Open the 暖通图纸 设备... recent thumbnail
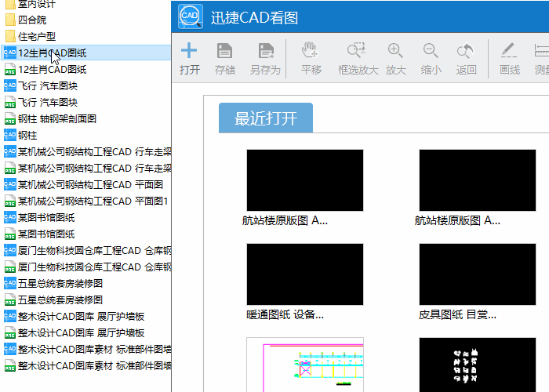Image resolution: width=549 pixels, height=392 pixels. 305,274
